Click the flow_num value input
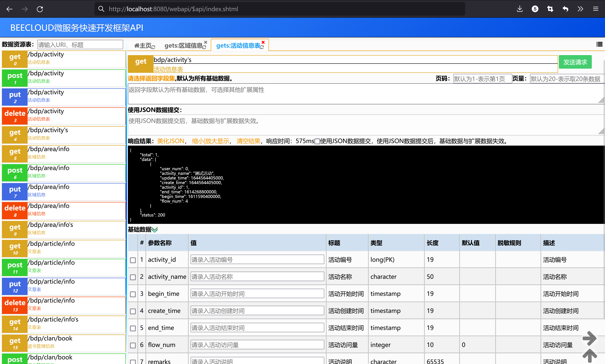This screenshot has height=364, width=605. point(257,345)
